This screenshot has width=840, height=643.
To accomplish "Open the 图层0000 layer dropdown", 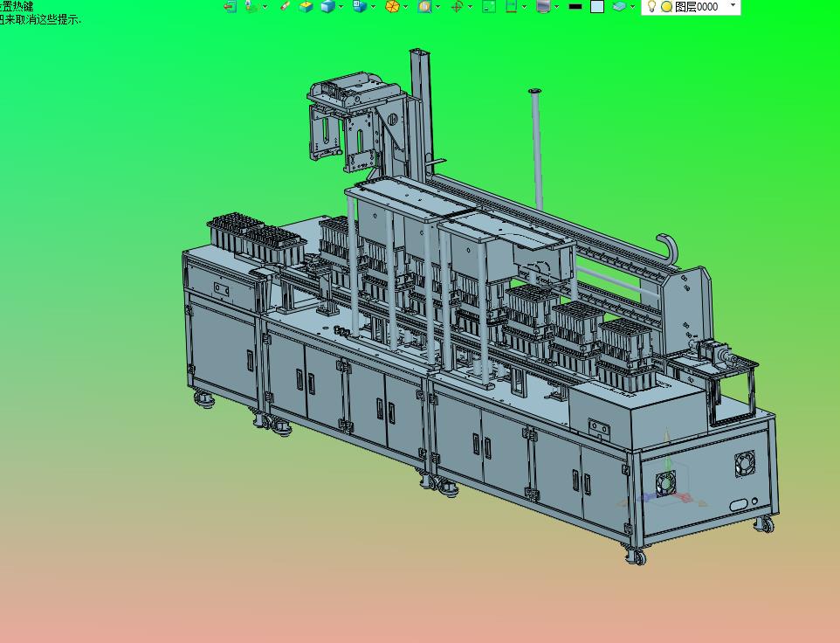I will pyautogui.click(x=733, y=5).
